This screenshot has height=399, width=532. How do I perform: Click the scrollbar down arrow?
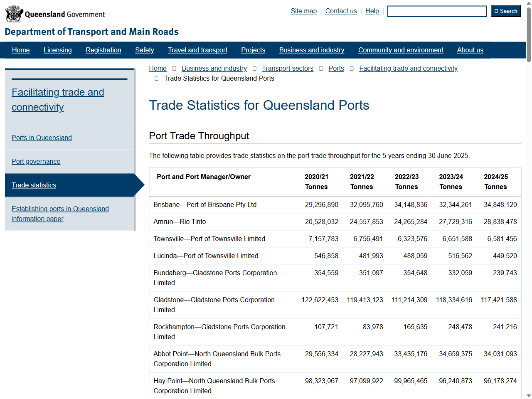tap(528, 395)
